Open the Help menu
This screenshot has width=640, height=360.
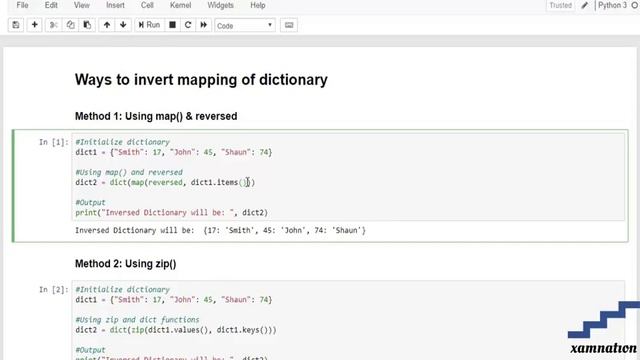[x=258, y=5]
